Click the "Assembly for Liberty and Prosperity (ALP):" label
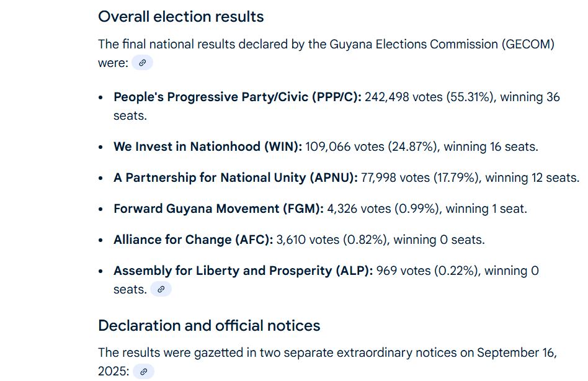Viewport: 588px width, 381px height. click(x=243, y=271)
